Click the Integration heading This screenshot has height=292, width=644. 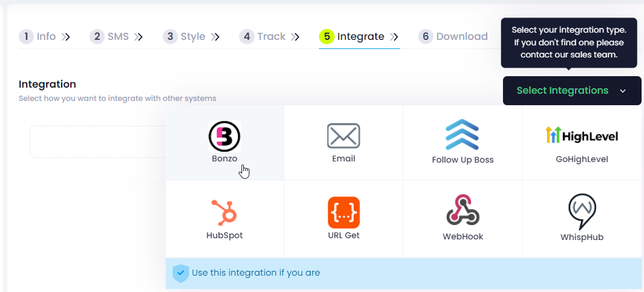click(47, 85)
